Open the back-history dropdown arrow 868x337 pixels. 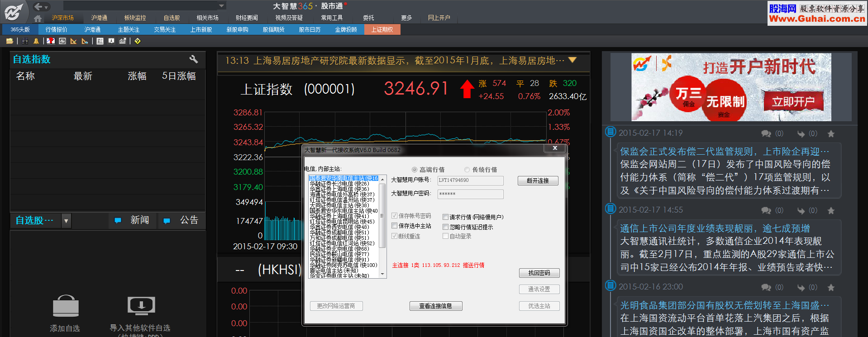tap(47, 7)
